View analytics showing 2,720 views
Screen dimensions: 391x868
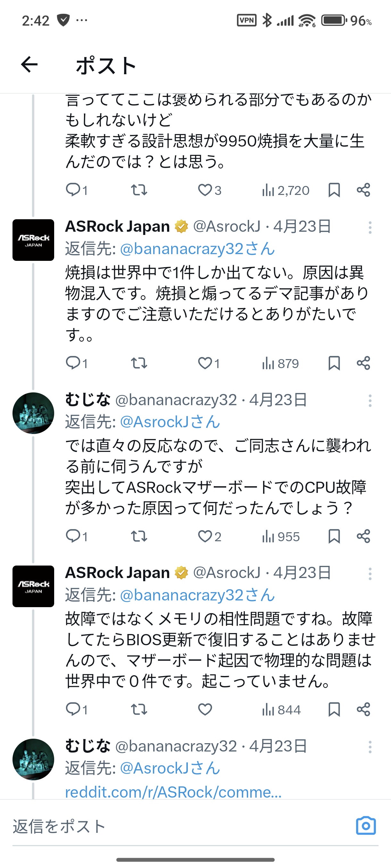click(x=287, y=190)
